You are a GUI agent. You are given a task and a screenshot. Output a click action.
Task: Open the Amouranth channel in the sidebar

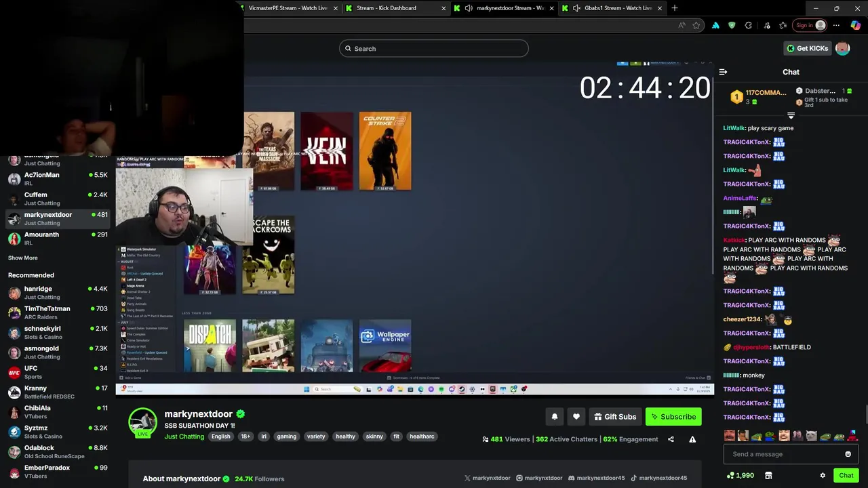[58, 238]
